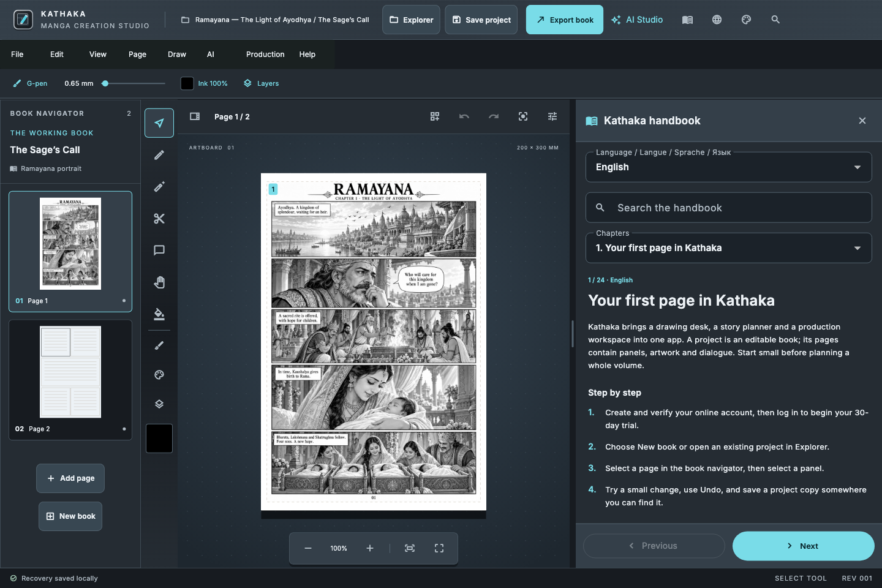Open the Production menu
882x588 pixels.
(265, 55)
